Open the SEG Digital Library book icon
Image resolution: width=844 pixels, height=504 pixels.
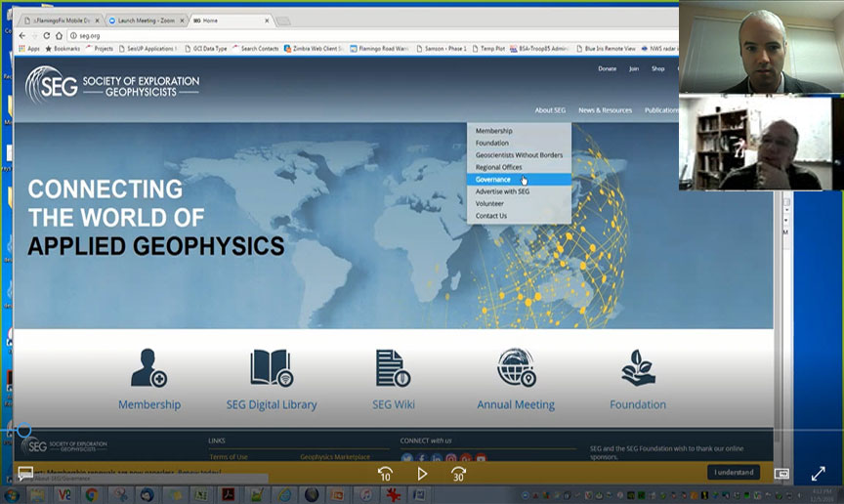click(x=272, y=368)
